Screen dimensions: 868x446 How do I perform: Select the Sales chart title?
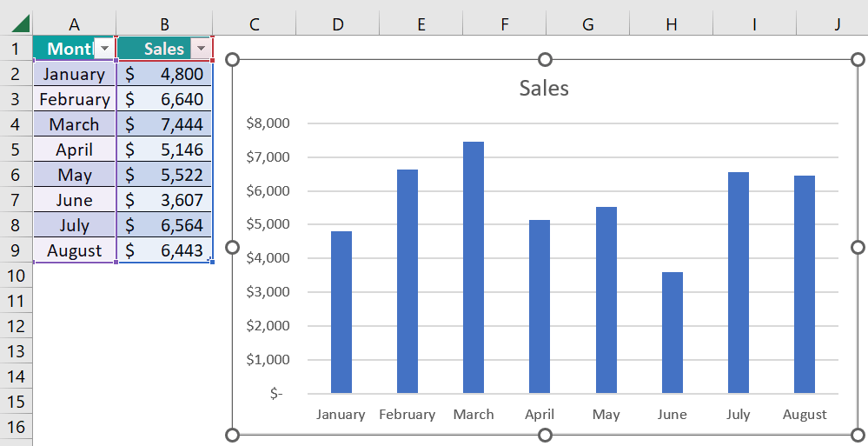coord(544,87)
